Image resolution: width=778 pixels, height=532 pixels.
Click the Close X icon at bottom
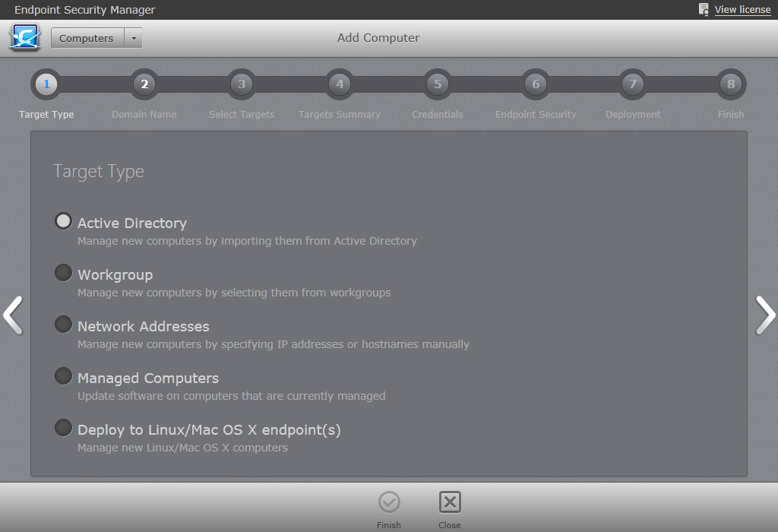tap(450, 502)
